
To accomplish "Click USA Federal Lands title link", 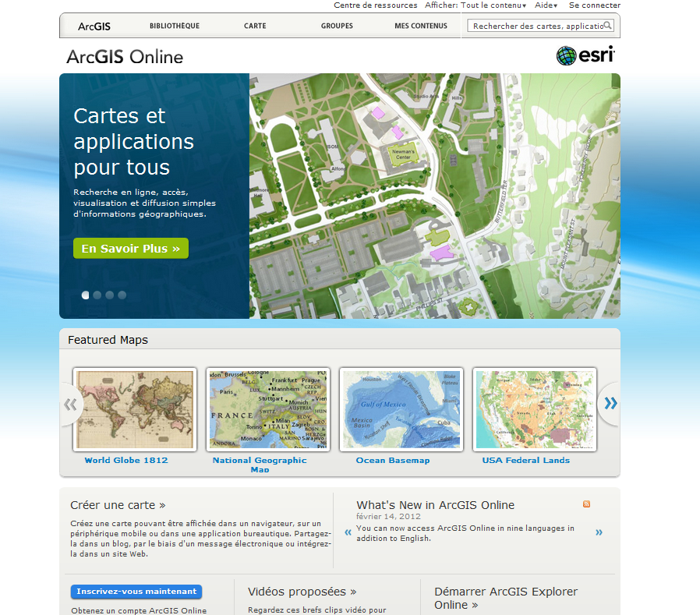I will pyautogui.click(x=526, y=460).
